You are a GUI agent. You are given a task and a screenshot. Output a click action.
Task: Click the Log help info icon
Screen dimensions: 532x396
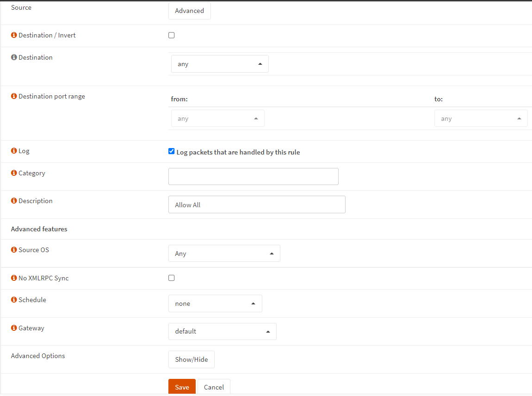(14, 151)
